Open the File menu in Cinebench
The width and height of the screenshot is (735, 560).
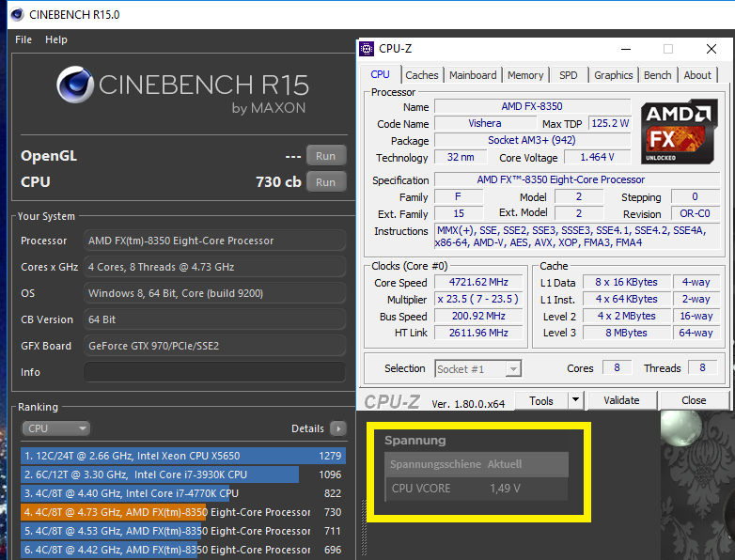pyautogui.click(x=23, y=39)
